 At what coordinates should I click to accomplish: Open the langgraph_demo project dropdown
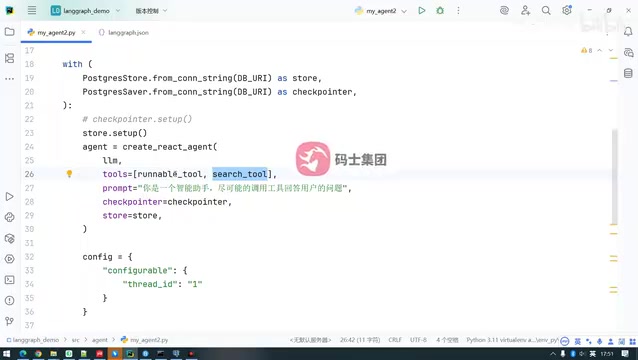click(x=85, y=11)
